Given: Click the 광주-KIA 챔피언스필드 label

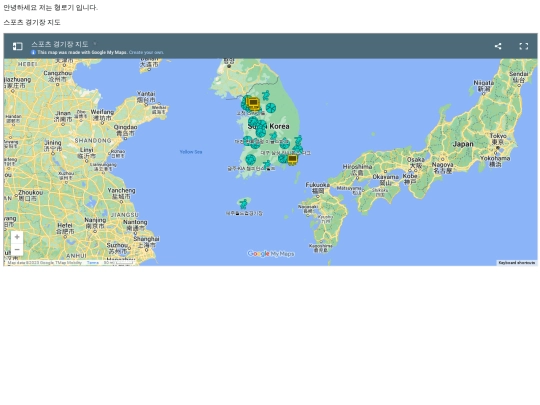Looking at the screenshot, I should pos(251,168).
